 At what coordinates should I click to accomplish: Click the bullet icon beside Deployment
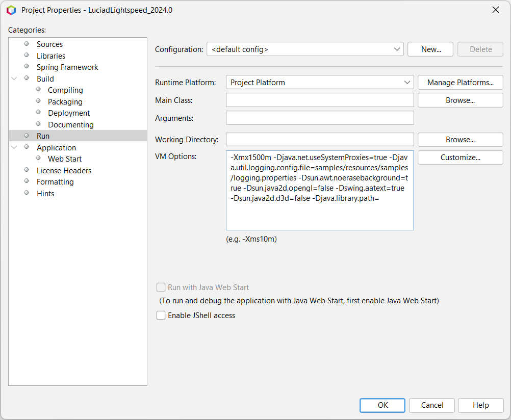coord(38,113)
